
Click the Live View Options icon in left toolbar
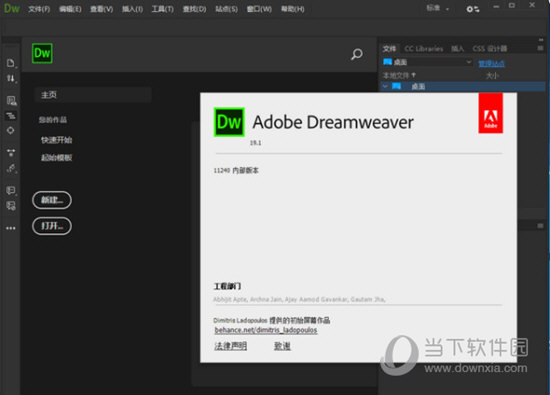[11, 101]
